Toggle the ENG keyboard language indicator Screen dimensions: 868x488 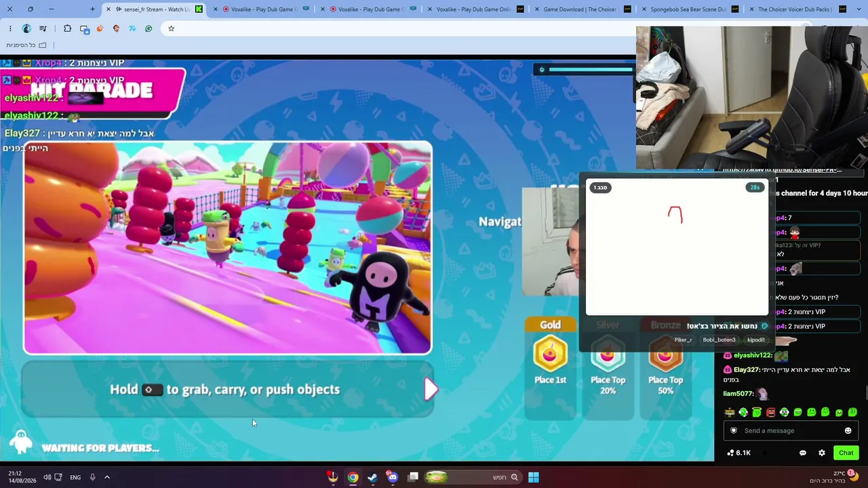(75, 477)
